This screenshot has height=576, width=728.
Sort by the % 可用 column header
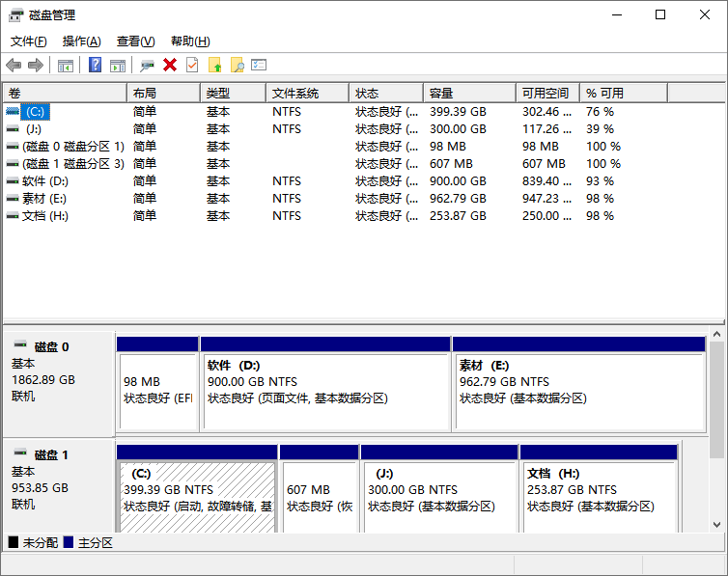pyautogui.click(x=624, y=94)
